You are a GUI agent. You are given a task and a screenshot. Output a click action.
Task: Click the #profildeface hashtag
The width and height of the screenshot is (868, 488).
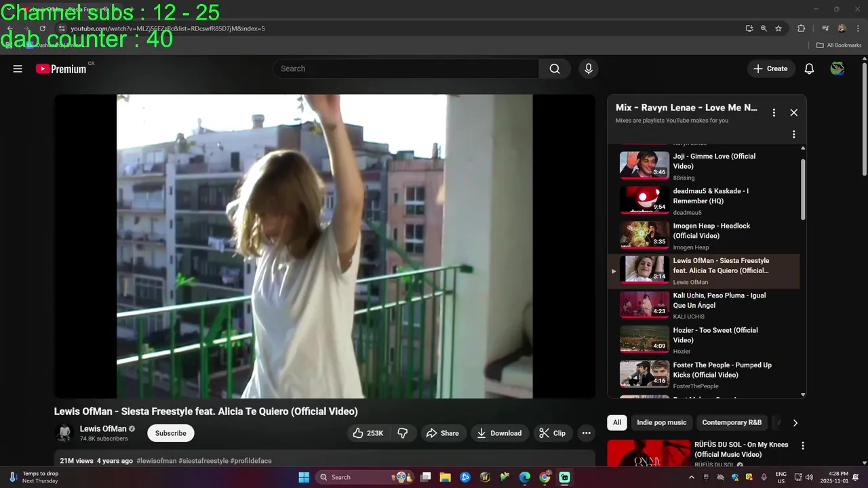coord(251,461)
